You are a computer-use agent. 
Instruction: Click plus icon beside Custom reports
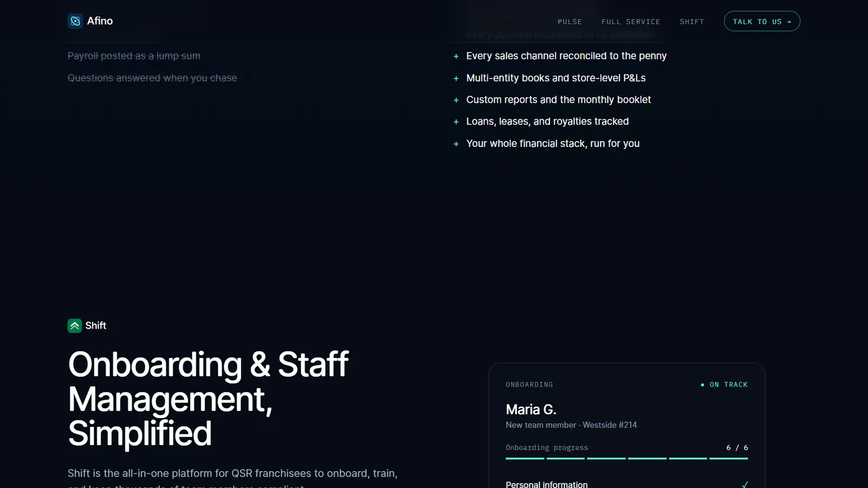point(456,100)
